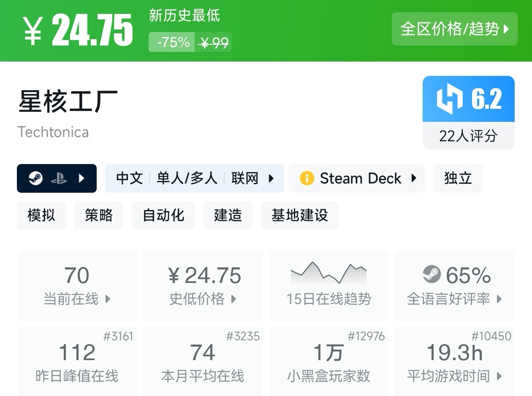This screenshot has width=532, height=396.
Task: Expand the platform list arrow
Action: tap(82, 178)
